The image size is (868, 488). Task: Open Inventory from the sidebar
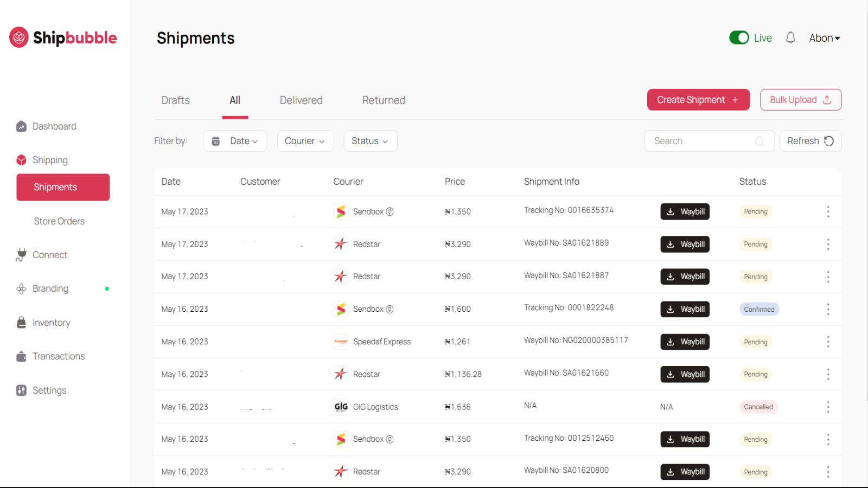tap(52, 322)
